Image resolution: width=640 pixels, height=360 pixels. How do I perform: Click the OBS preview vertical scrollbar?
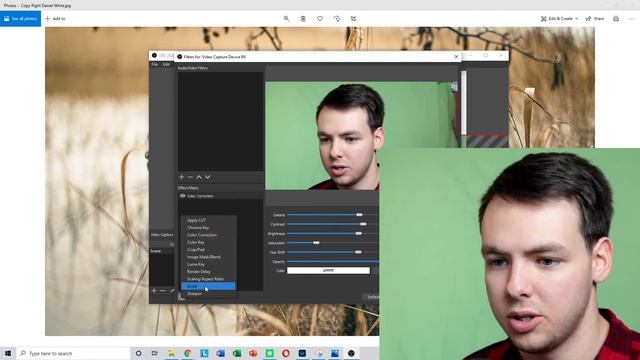pos(464,102)
